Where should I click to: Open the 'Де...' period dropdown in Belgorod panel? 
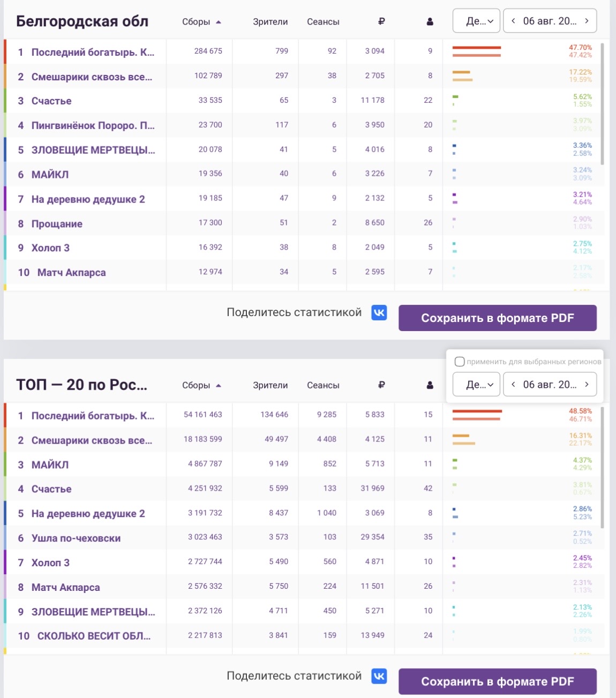(476, 21)
